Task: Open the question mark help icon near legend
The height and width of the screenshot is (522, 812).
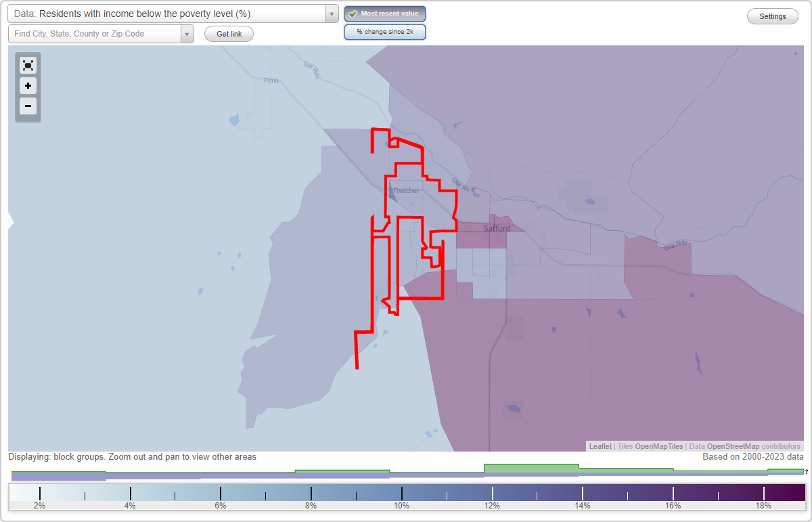Action: (x=808, y=471)
